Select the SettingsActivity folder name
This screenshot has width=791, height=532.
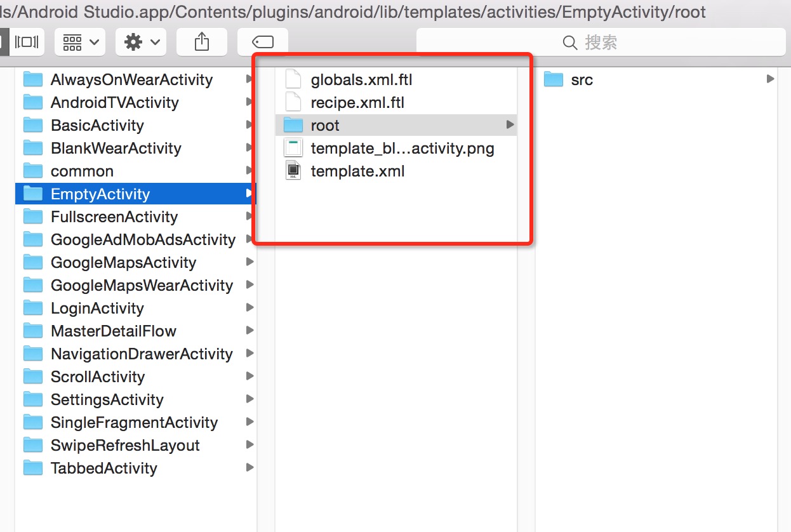click(107, 400)
